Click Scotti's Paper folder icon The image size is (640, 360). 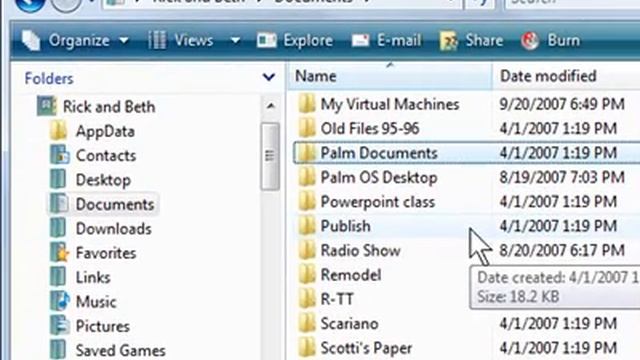click(x=307, y=348)
